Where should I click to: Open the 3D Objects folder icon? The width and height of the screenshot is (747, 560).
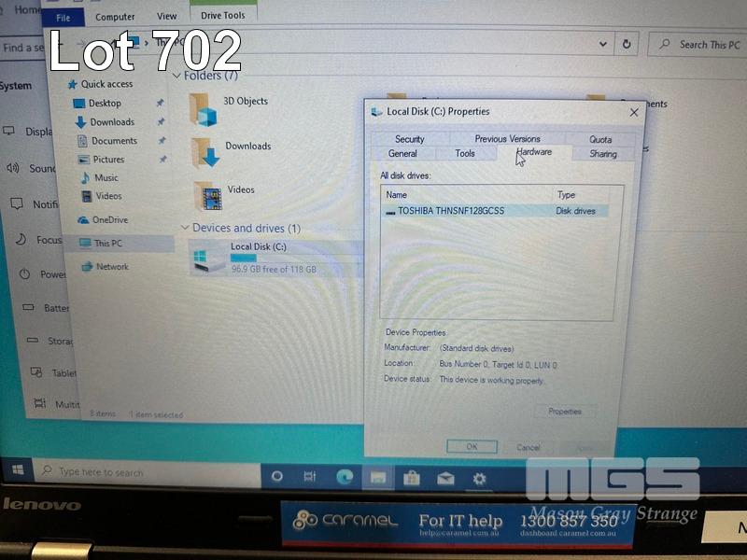point(204,108)
